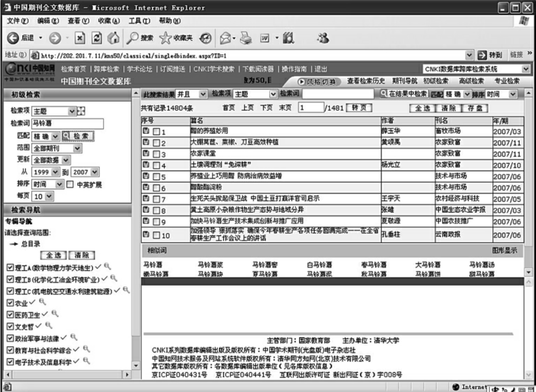Open the 更新 全部数据 dropdown
The image size is (536, 392).
point(51,160)
